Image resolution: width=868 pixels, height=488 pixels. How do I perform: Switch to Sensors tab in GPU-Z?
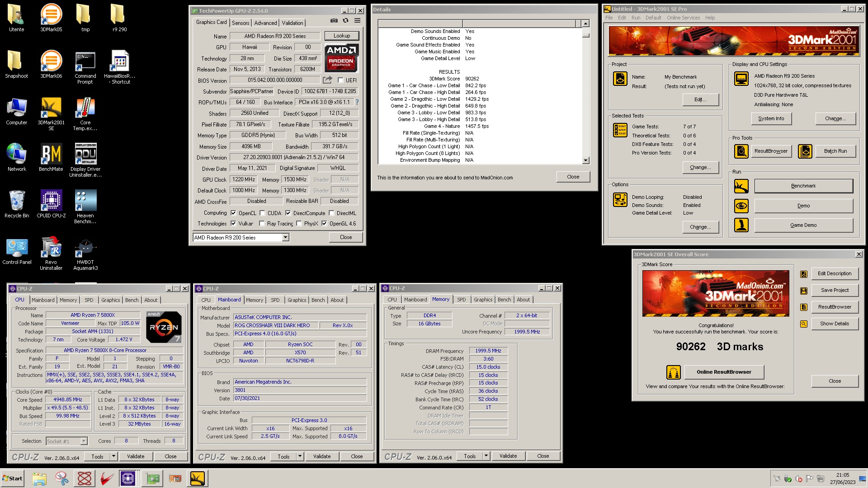[241, 23]
